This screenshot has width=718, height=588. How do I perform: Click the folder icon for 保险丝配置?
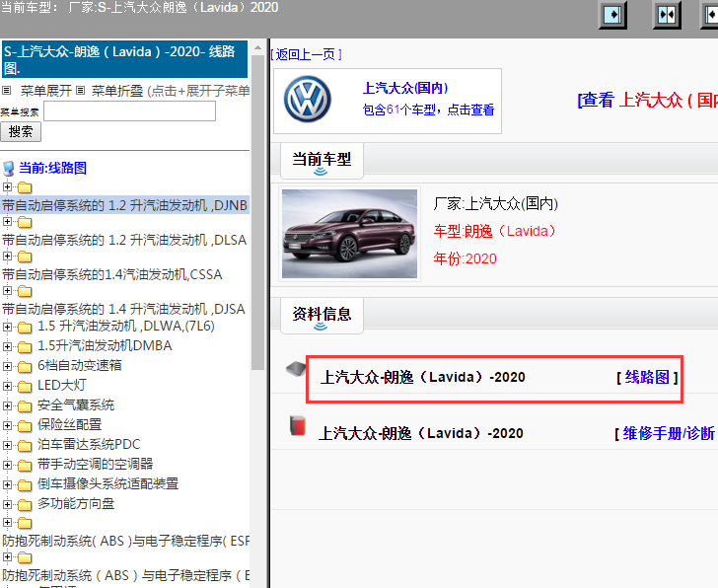coord(25,425)
